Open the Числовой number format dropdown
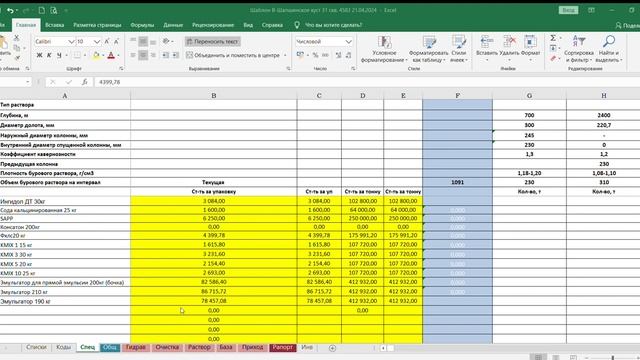 click(349, 42)
